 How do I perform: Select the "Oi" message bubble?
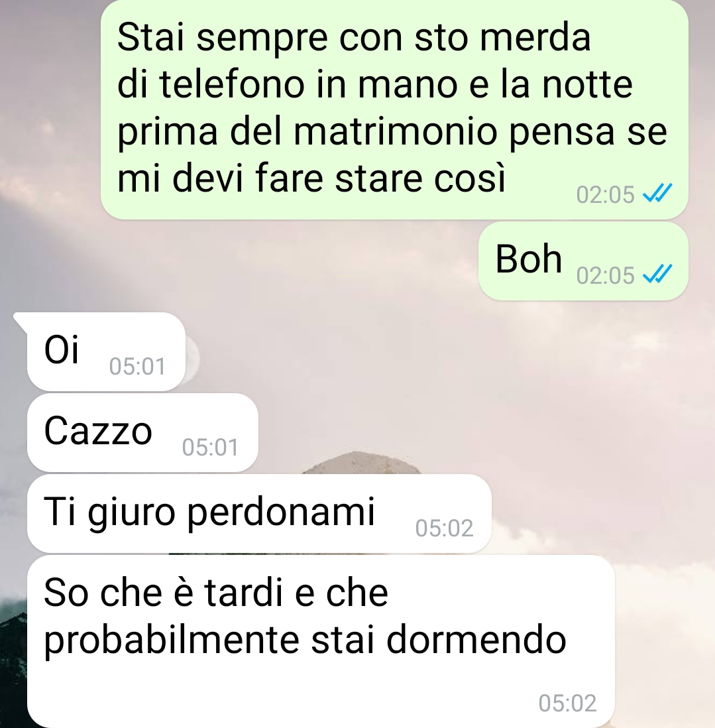106,351
